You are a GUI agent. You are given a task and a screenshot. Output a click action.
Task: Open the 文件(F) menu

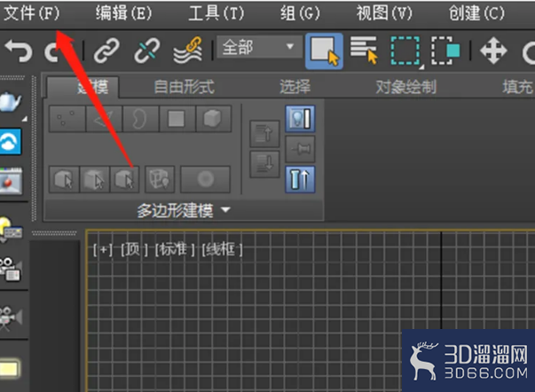click(31, 13)
